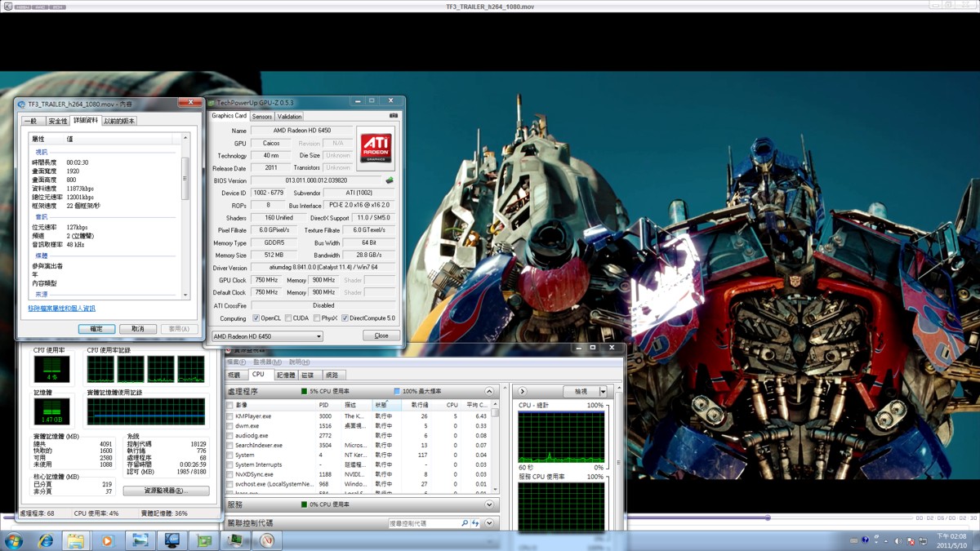
Task: Select the System Interrupts process row
Action: click(359, 465)
